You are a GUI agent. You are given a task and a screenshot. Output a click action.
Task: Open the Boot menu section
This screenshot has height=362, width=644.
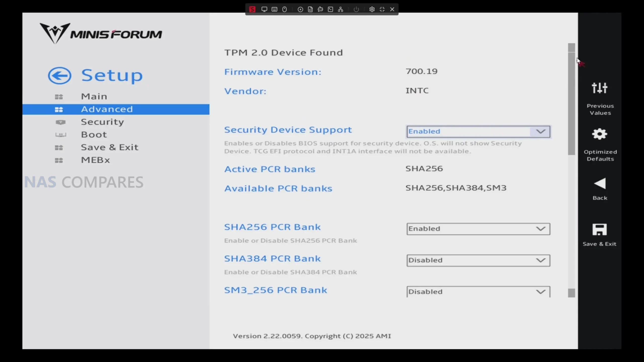pos(94,134)
